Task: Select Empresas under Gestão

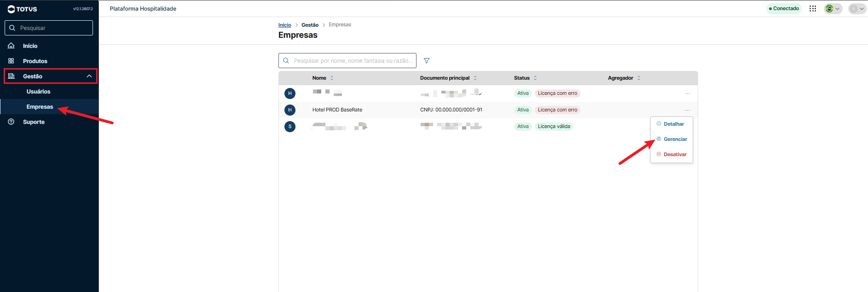Action: tap(40, 106)
